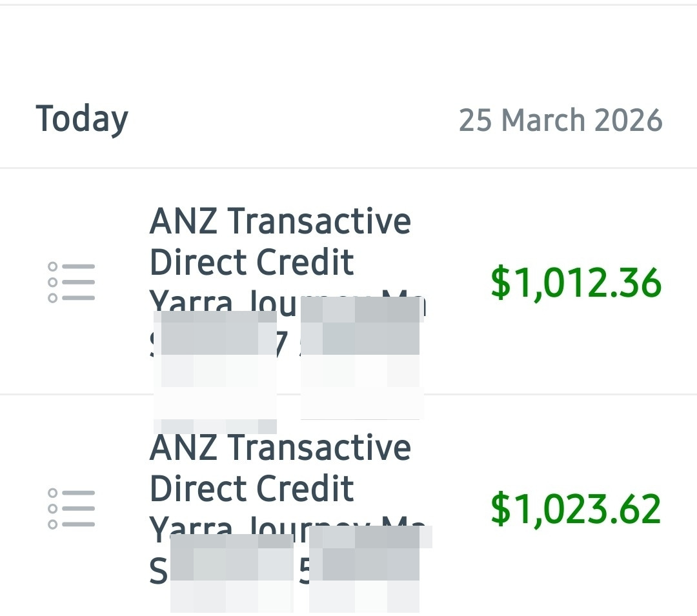Tap Yarra Journey line in first transaction
697x616 pixels.
click(x=288, y=302)
